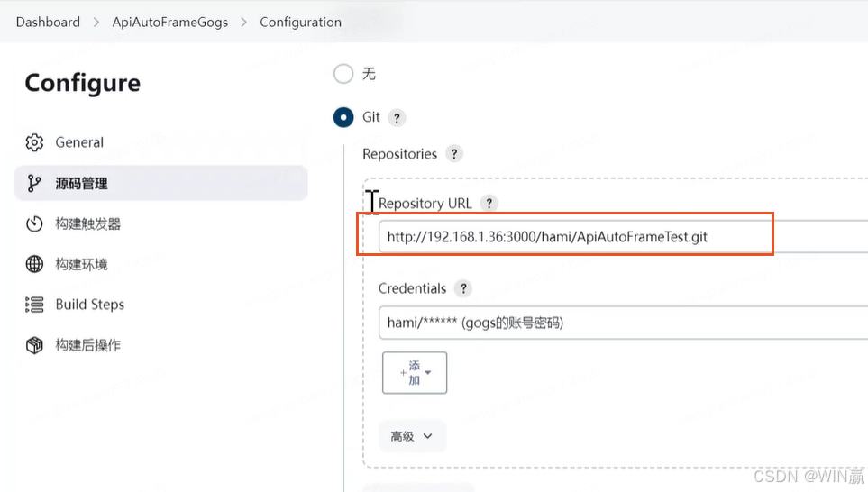Image resolution: width=868 pixels, height=492 pixels.
Task: Open help for Repository URL
Action: pos(489,204)
